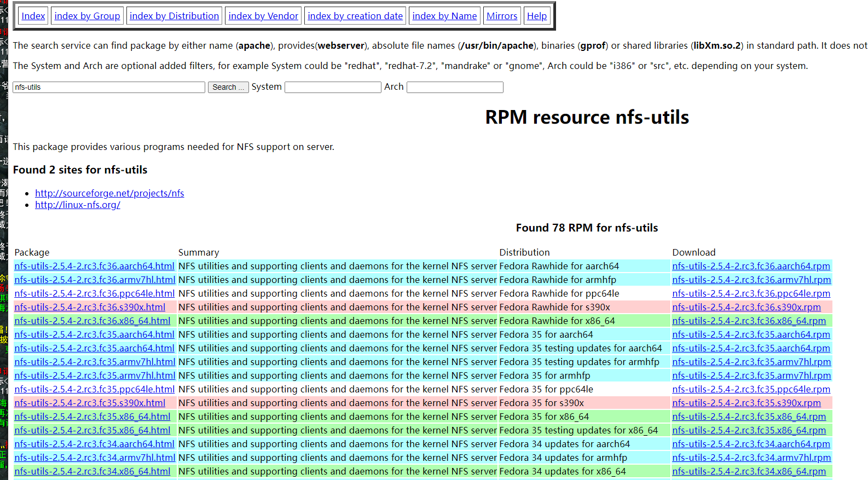Open fc35.armv7hl.html in the Fedora 35 for armhfp row
The width and height of the screenshot is (868, 480).
point(95,375)
